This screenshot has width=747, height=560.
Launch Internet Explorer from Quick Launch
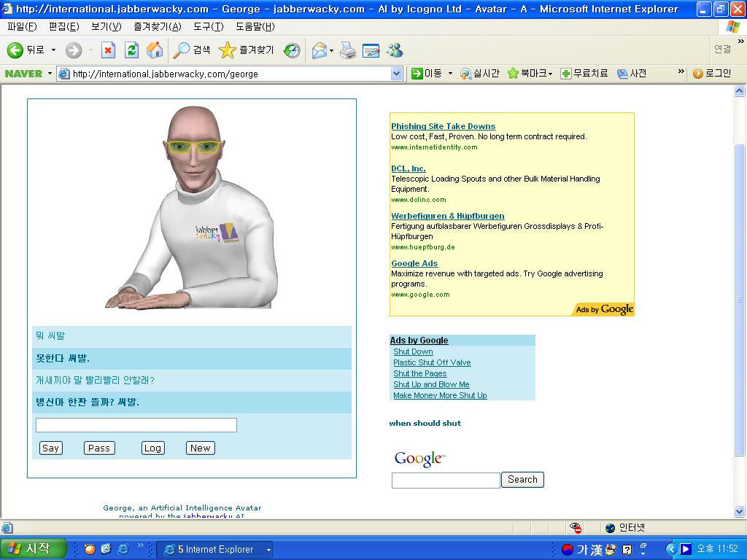click(x=123, y=549)
